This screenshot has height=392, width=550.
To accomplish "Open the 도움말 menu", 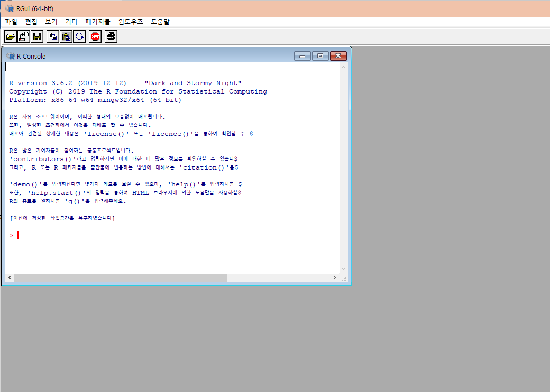I will point(160,22).
